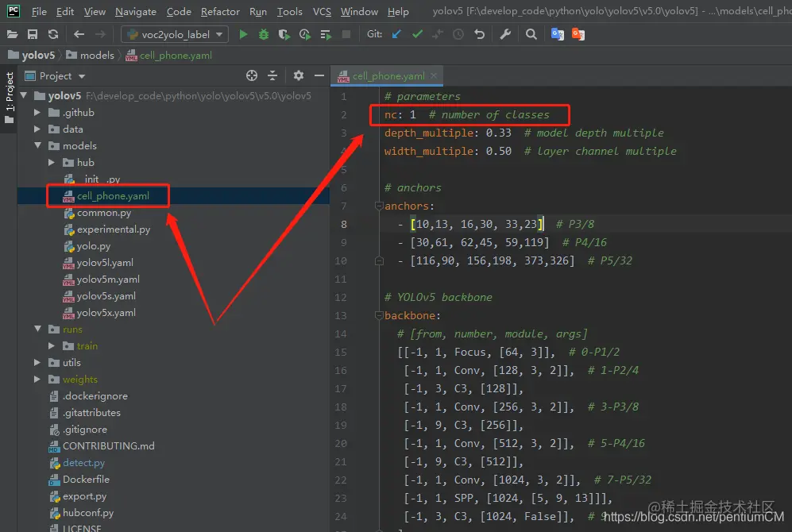Open settings with the wrench icon
Viewport: 792px width, 532px height.
click(505, 34)
